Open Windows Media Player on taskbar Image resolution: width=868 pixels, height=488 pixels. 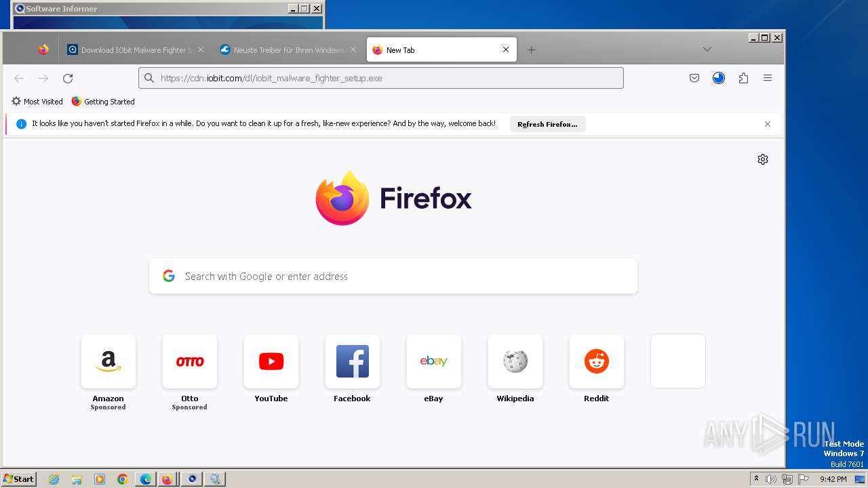100,479
